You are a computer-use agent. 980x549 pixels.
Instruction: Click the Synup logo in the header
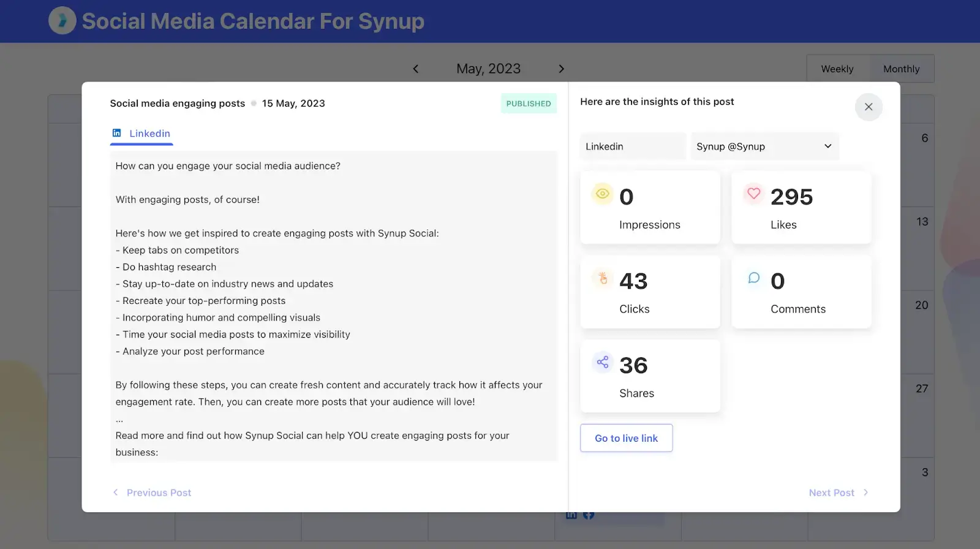(62, 21)
